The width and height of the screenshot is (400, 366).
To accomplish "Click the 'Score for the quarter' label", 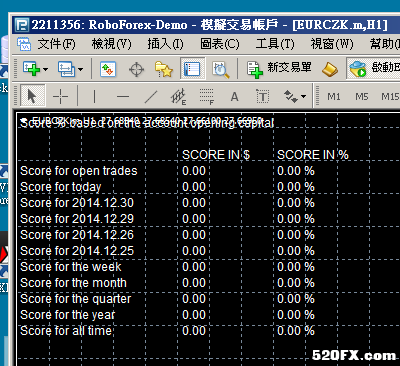I will coord(76,299).
